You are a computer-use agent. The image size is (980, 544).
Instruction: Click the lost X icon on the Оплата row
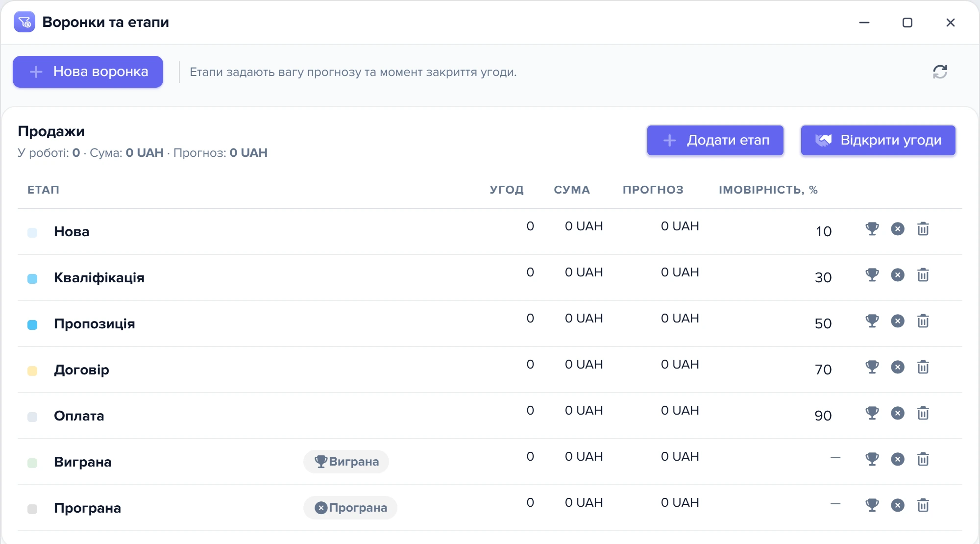pyautogui.click(x=898, y=413)
